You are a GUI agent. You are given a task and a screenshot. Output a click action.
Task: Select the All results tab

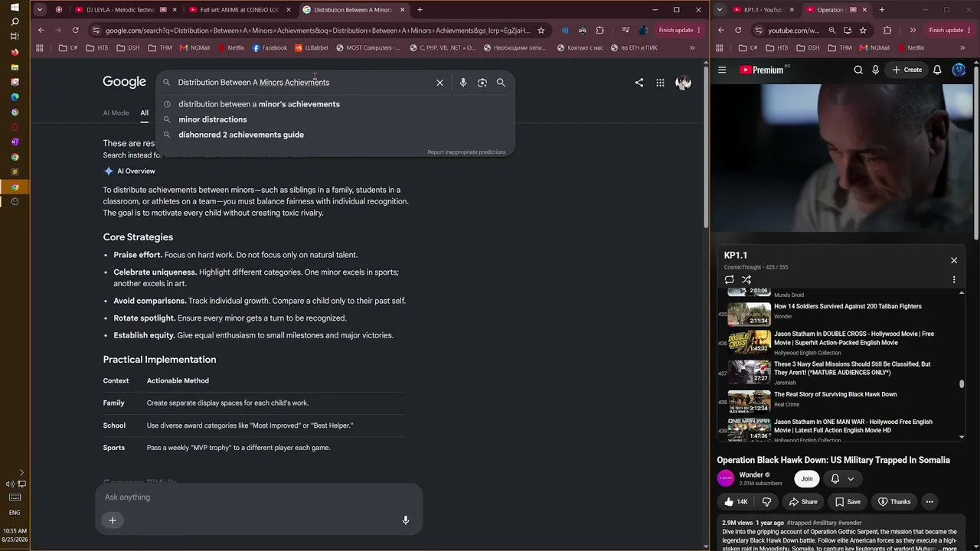(144, 112)
